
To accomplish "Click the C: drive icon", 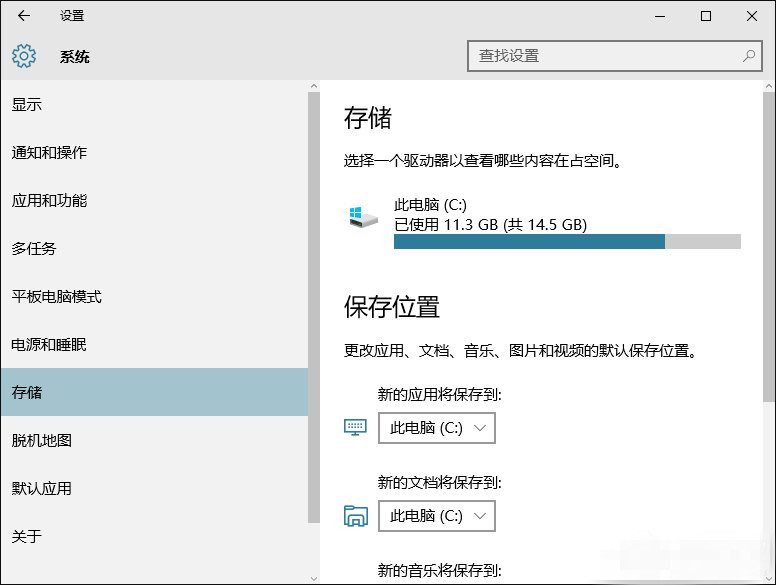I will [x=363, y=215].
